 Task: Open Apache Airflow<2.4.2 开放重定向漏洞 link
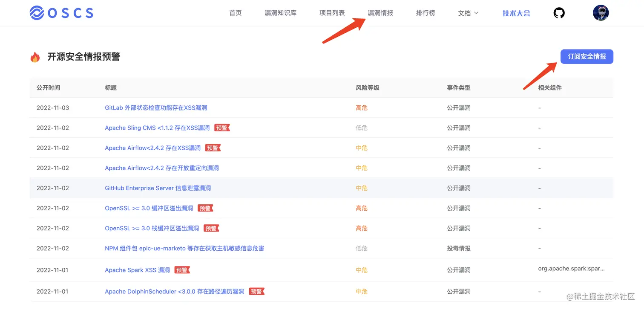pos(162,168)
